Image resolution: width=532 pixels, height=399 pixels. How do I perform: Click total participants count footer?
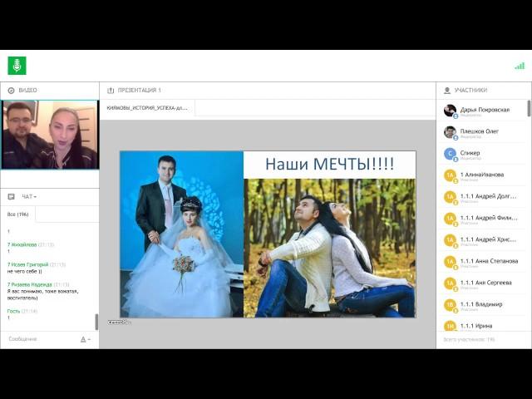(469, 339)
